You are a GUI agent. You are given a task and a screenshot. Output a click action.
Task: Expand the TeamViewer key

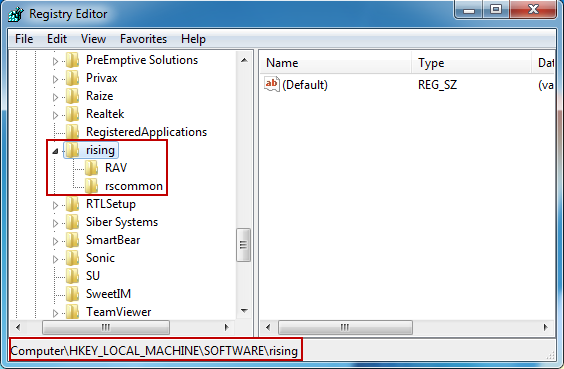tap(55, 313)
